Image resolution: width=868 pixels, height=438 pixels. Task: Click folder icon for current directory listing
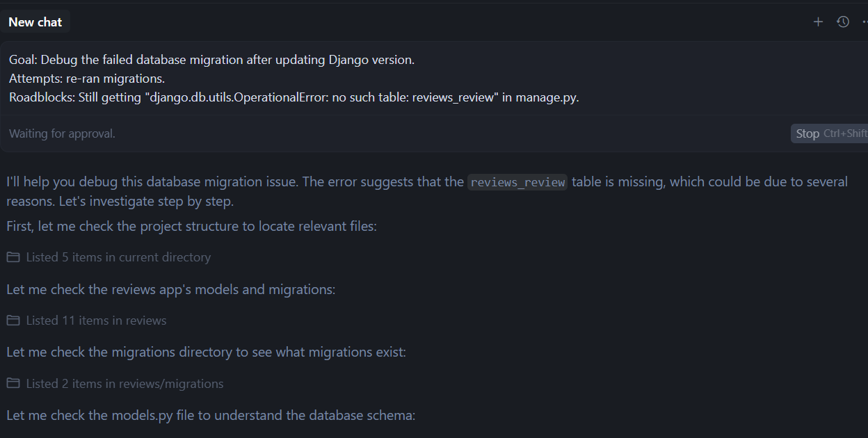(x=13, y=257)
